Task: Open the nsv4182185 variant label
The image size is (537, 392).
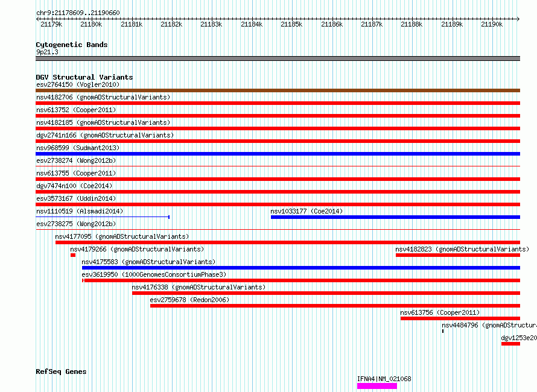Action: pyautogui.click(x=103, y=122)
